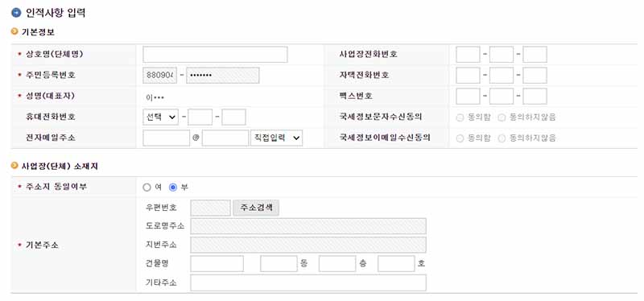
Task: Select 동의하지않음 for 국세정보이메일수신동의
Action: click(x=502, y=138)
